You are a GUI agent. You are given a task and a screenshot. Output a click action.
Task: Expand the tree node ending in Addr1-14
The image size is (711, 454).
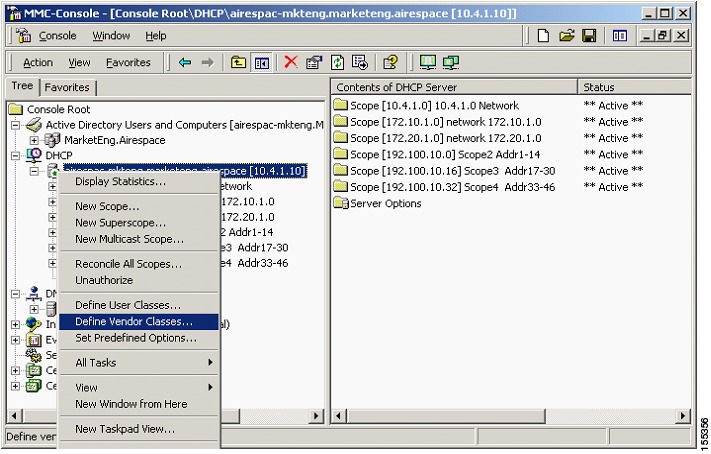click(53, 232)
